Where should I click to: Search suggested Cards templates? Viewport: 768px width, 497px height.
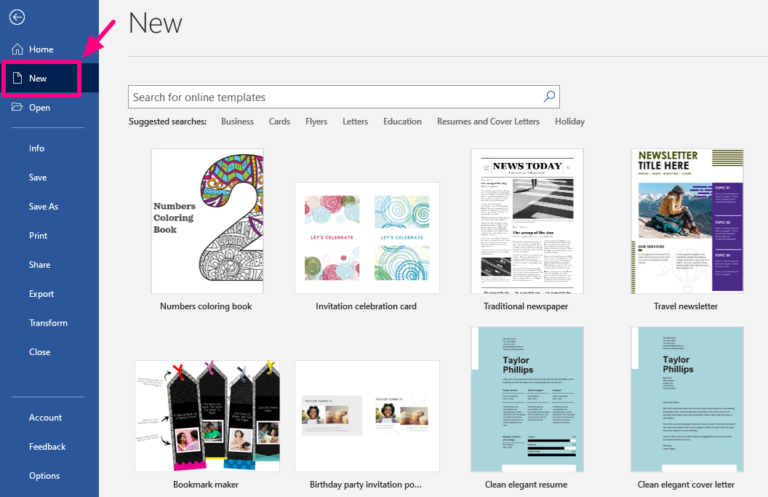[279, 121]
